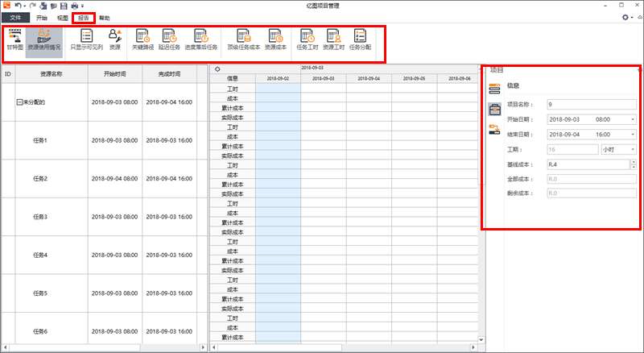Open the 顶级任务成本 top-level task cost report
The height and width of the screenshot is (353, 644).
click(244, 40)
